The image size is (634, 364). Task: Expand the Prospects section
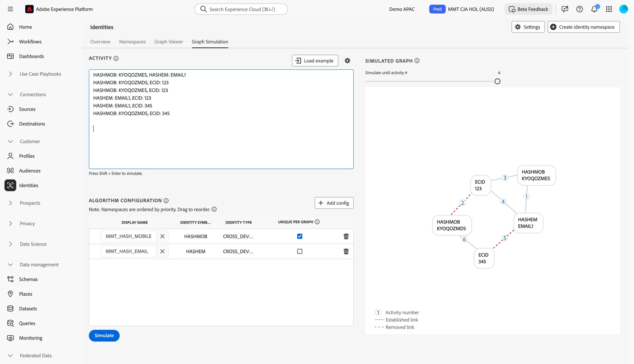pos(10,203)
